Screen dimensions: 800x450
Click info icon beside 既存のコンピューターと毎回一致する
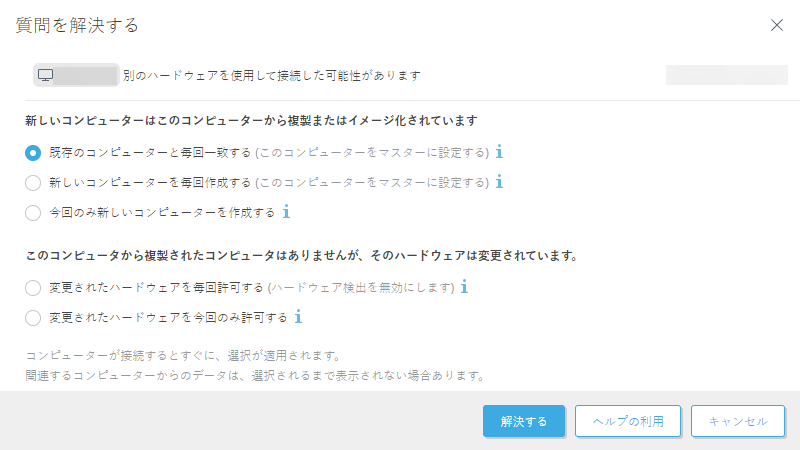tap(499, 152)
